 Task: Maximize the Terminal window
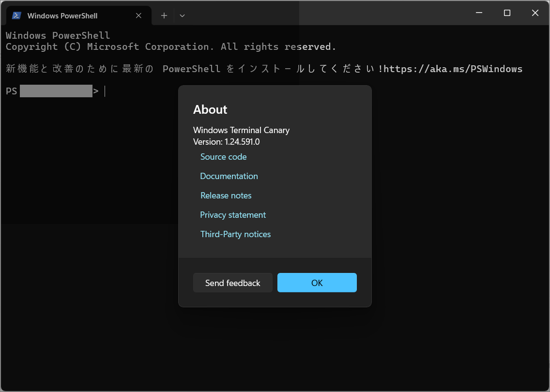click(507, 13)
